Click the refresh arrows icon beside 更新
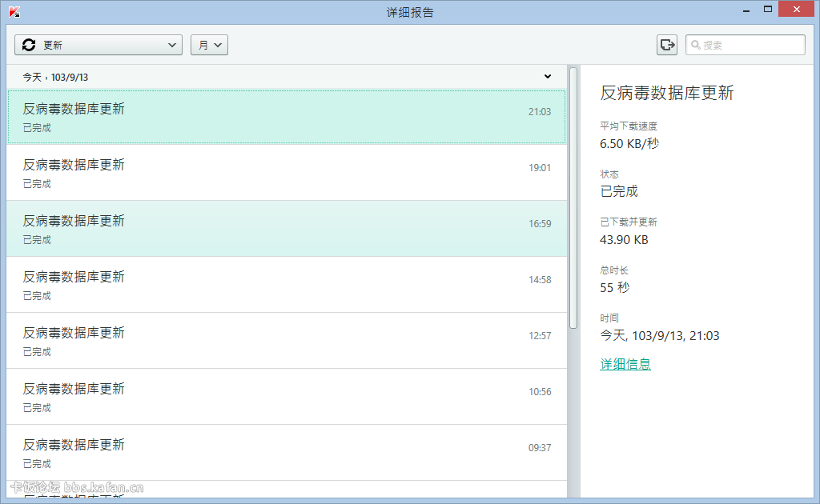Screen dimensions: 820x504 click(29, 45)
